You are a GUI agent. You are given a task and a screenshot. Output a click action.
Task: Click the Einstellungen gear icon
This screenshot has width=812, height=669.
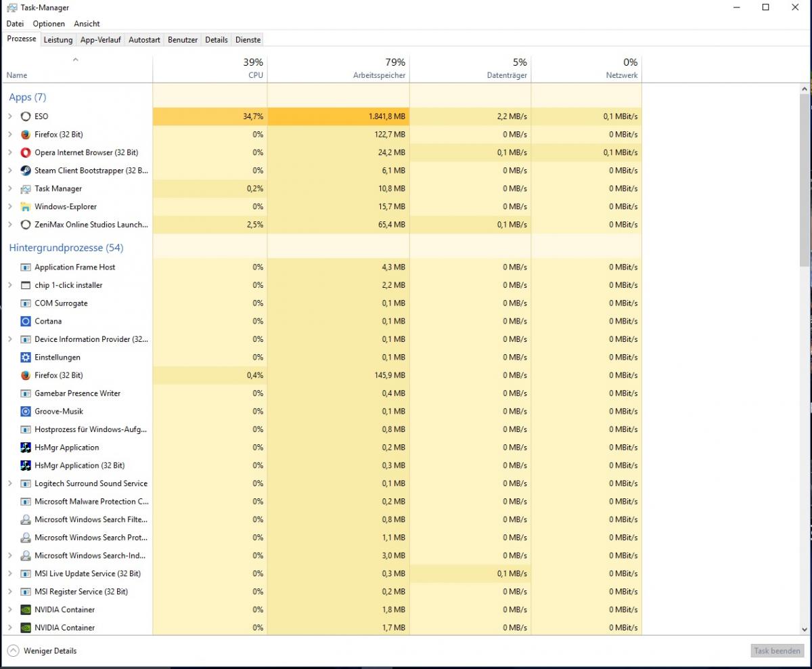tap(26, 358)
